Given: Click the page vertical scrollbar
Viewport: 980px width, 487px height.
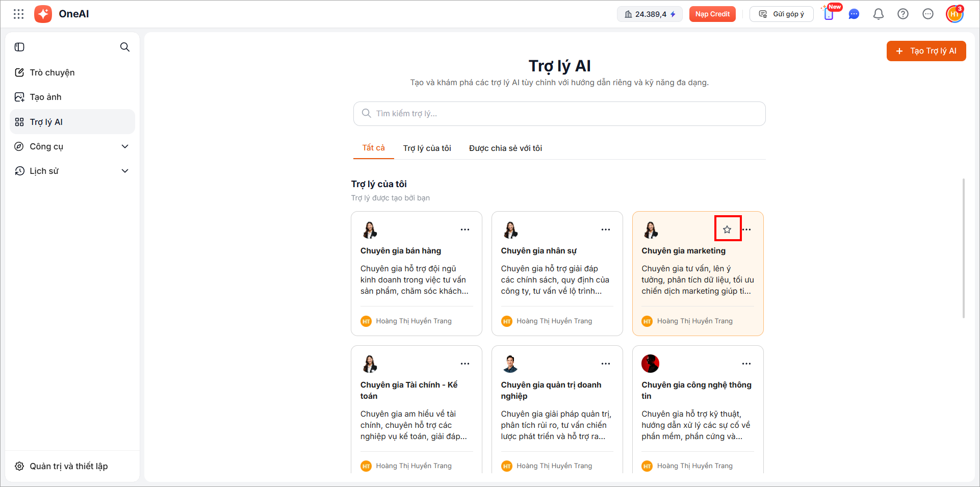Looking at the screenshot, I should point(963,248).
